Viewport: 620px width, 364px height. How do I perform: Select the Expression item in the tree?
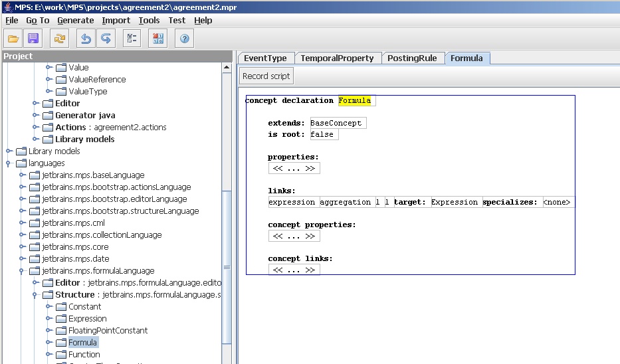click(x=87, y=319)
